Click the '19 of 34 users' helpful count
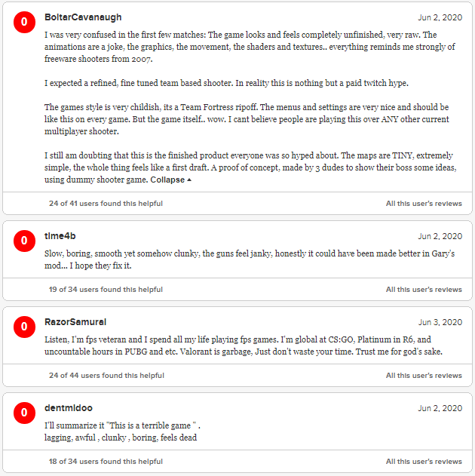475x476 pixels. [x=106, y=290]
